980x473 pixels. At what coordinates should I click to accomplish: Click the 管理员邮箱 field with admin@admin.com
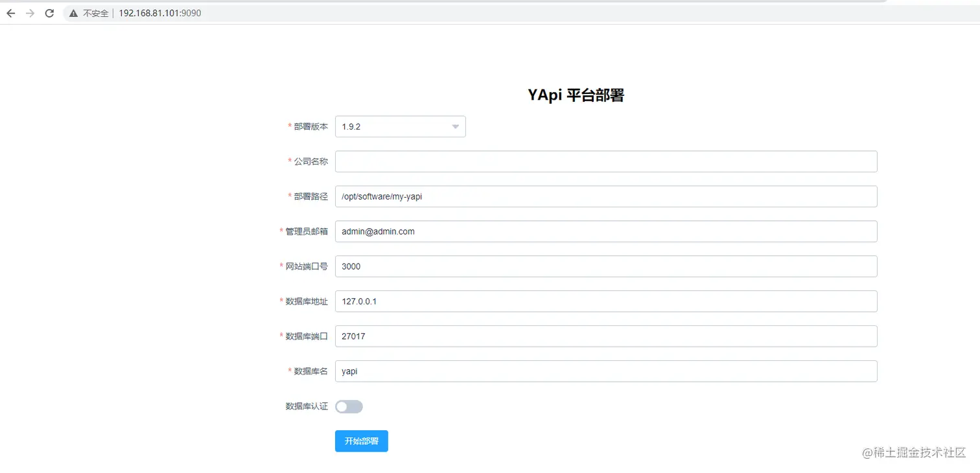click(606, 231)
